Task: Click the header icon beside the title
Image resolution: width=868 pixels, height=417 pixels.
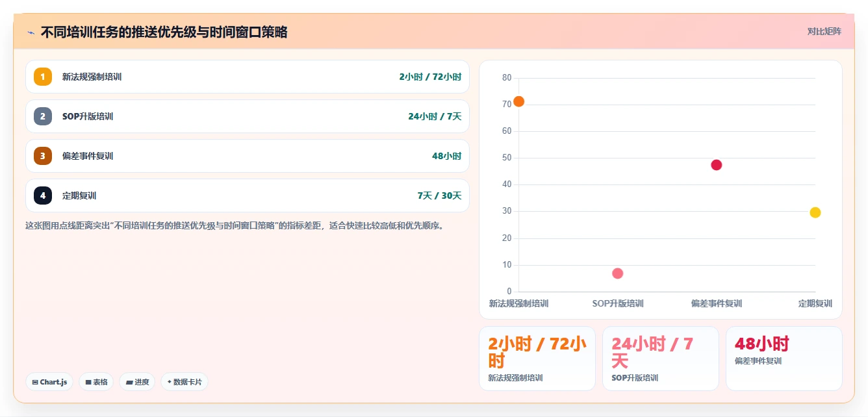Action: click(x=31, y=32)
